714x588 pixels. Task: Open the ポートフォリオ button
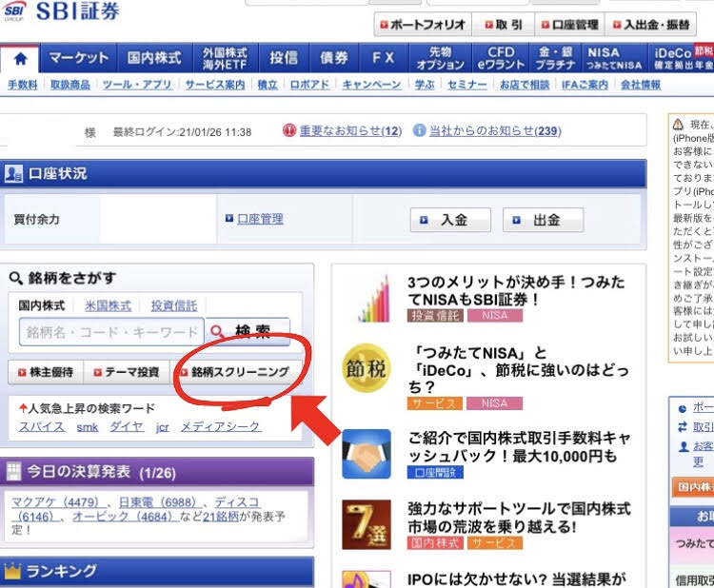click(x=423, y=25)
